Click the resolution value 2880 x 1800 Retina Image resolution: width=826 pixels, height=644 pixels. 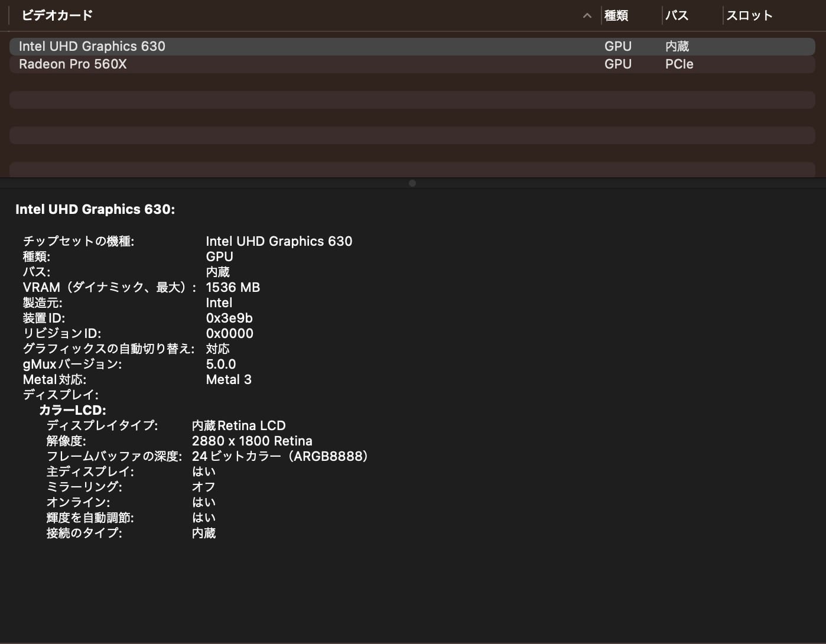tap(252, 441)
